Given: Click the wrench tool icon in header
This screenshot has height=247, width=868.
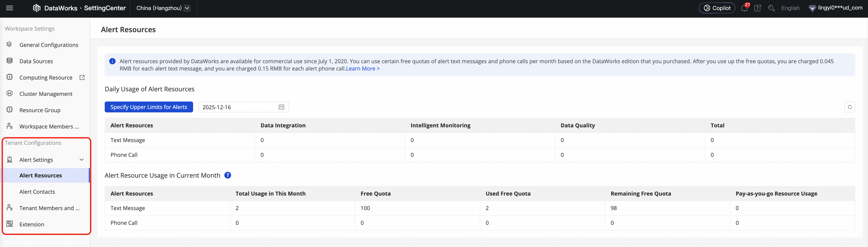Looking at the screenshot, I should click(771, 8).
